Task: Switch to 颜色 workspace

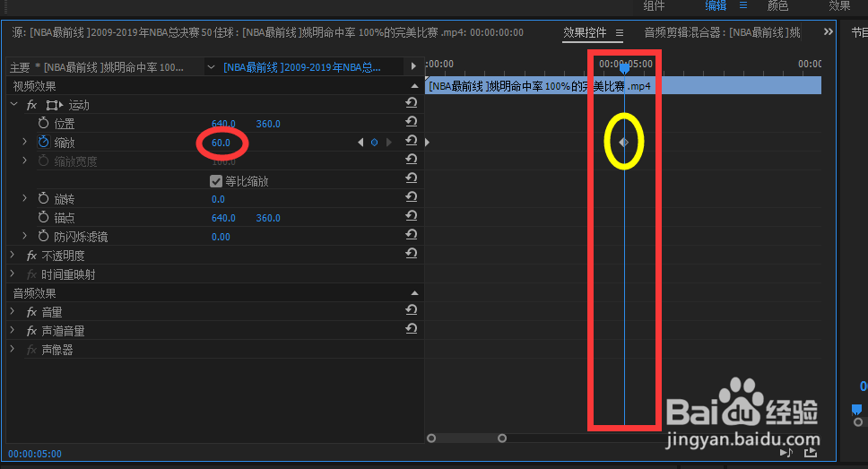Action: coord(777,5)
